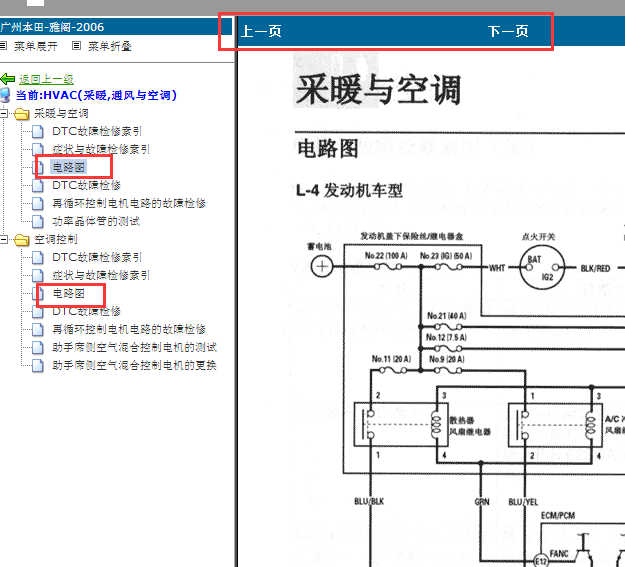Click the 菜单展开 list icon

pos(3,46)
